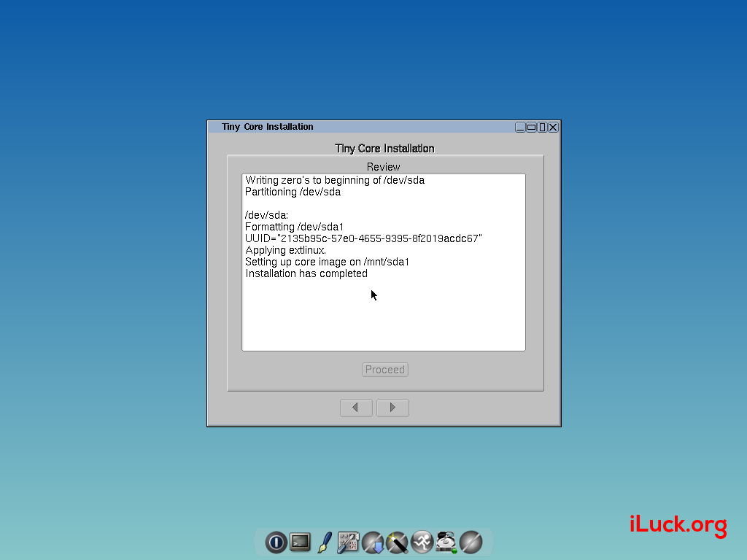Open the Editor fountain pen icon
The width and height of the screenshot is (747, 560).
pos(325,542)
